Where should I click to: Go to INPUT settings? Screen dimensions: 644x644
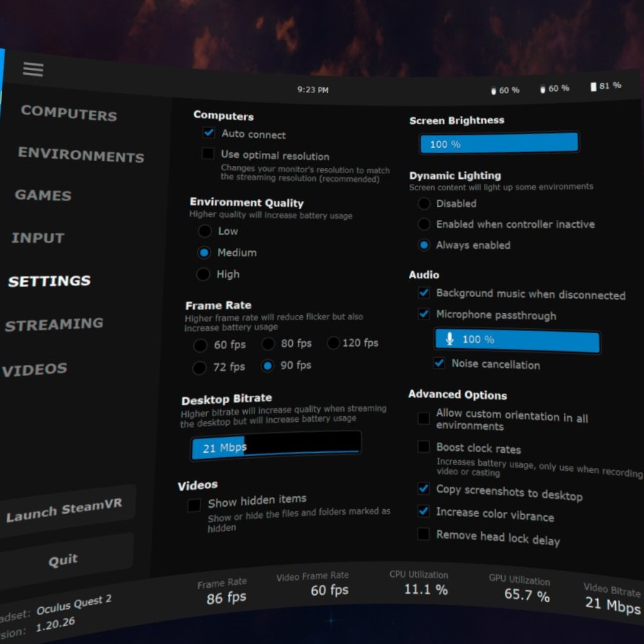(x=37, y=238)
